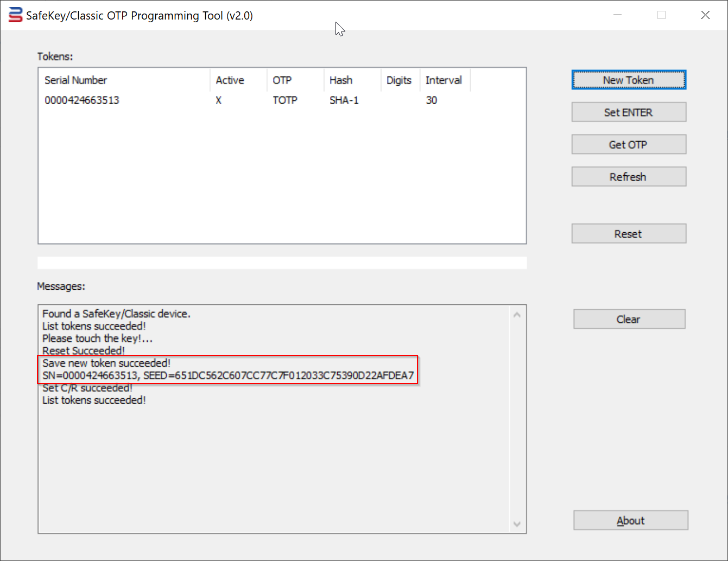Screen dimensions: 728x561
Task: Click the Reset button
Action: tap(628, 234)
